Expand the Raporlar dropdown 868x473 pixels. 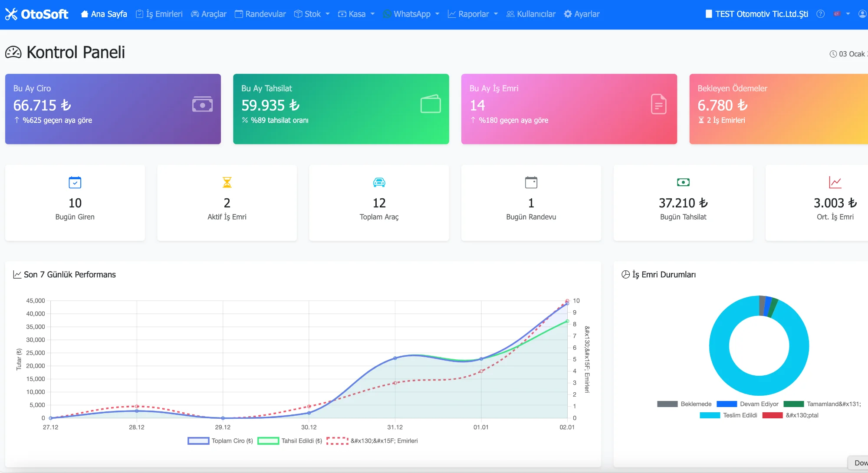473,14
